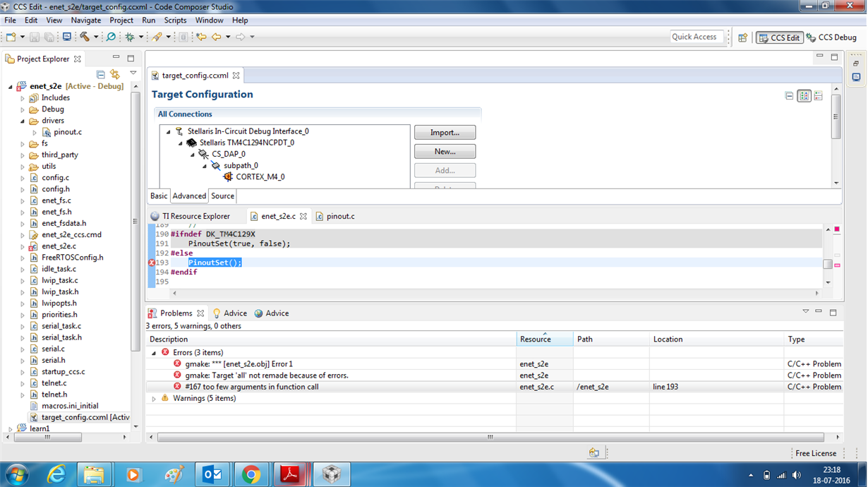Open the Terminal monitor toolbar icon

(67, 37)
